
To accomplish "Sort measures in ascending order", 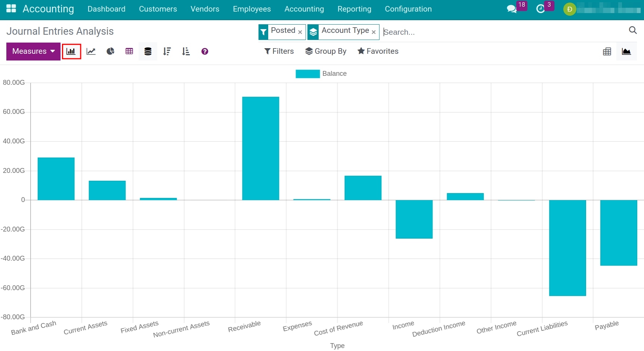I will click(186, 51).
